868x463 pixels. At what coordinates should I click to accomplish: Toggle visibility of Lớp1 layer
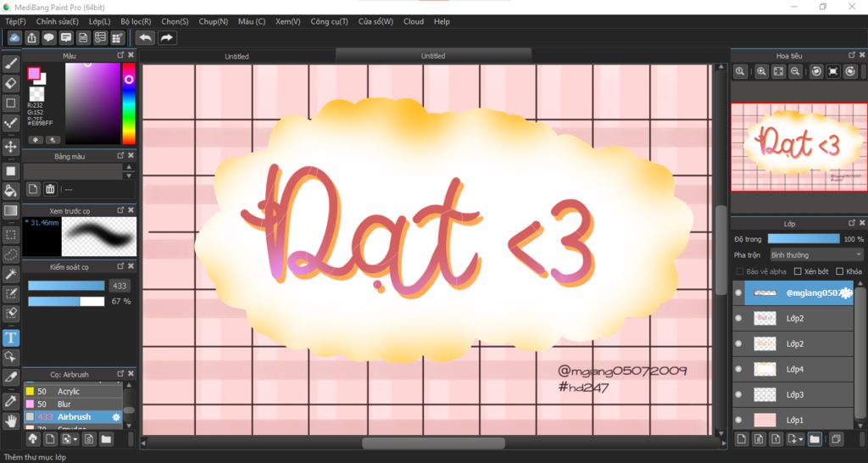point(738,421)
